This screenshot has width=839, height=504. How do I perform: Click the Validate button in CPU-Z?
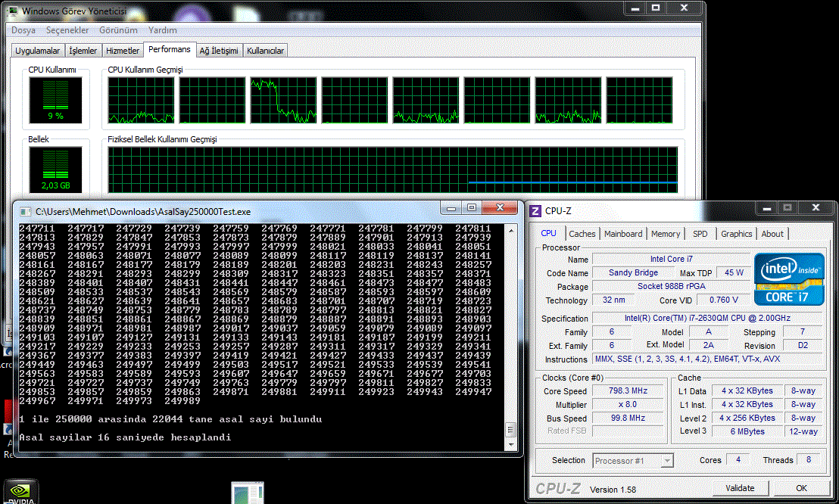tap(740, 488)
